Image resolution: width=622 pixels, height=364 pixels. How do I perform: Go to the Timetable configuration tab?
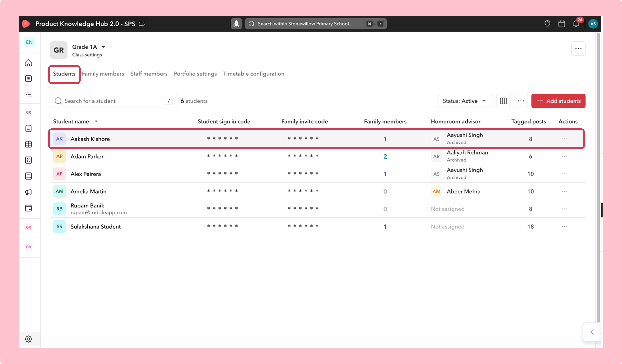253,74
